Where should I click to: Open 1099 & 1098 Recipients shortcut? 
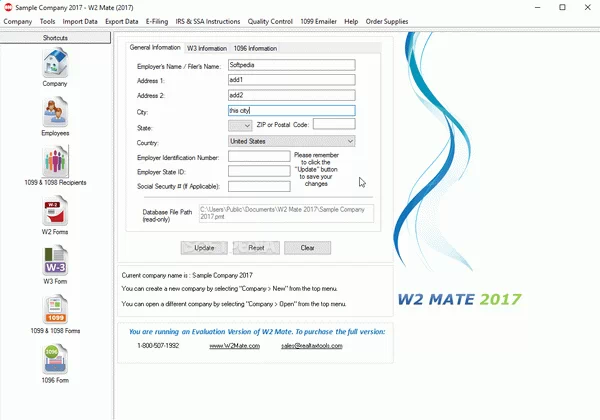click(x=55, y=161)
